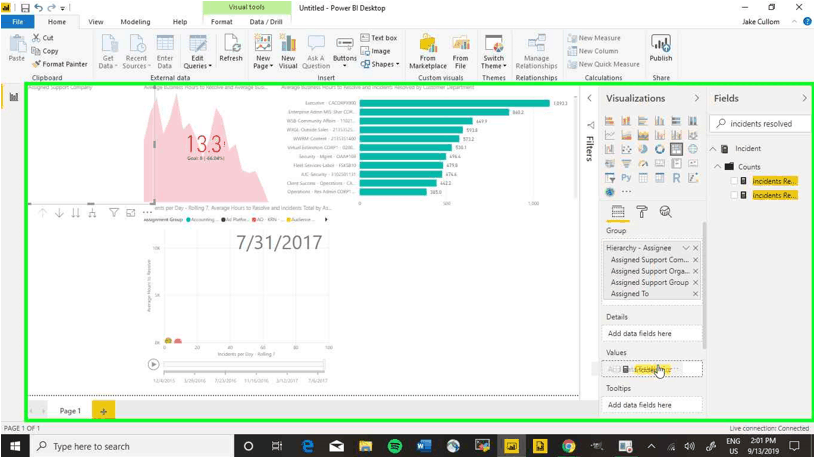Select the Scatter chart visual
Viewport: 816px width, 459px height.
(627, 149)
